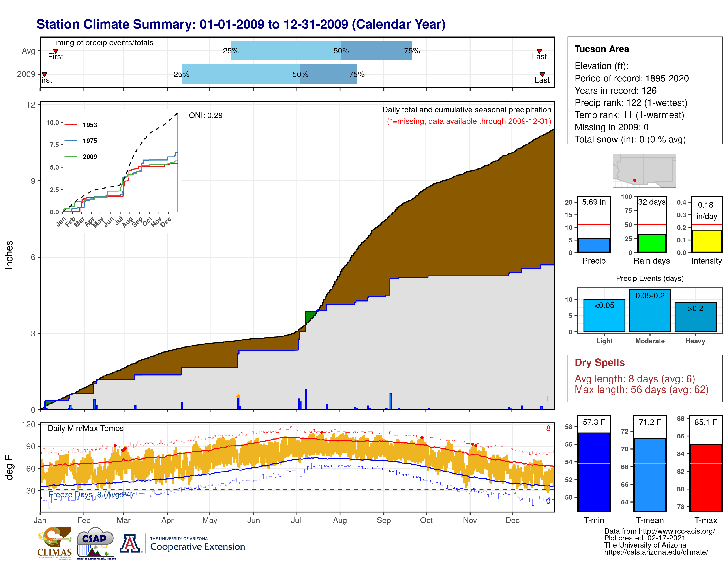Click the Arizona state map thumbnail
Viewport: 728px width, 563px height.
pos(644,170)
